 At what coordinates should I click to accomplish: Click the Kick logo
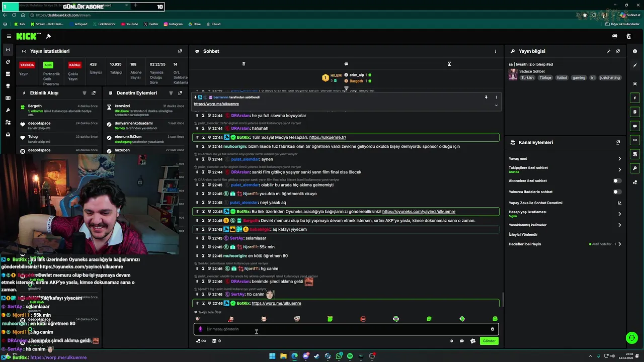(x=26, y=36)
